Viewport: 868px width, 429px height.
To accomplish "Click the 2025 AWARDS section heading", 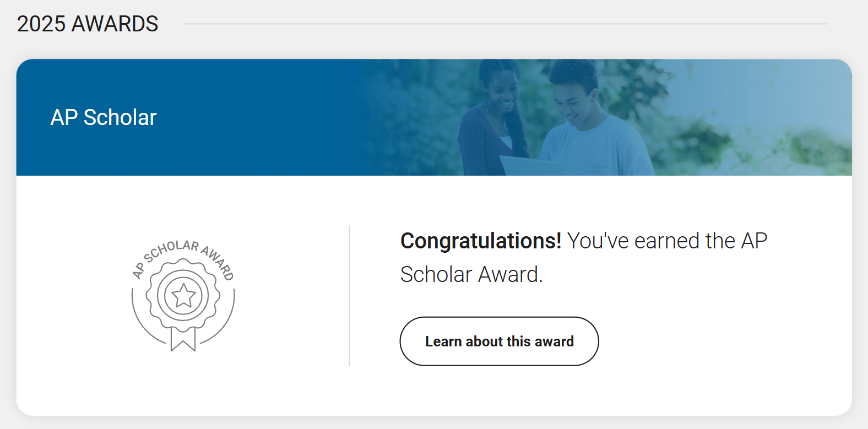I will 88,24.
